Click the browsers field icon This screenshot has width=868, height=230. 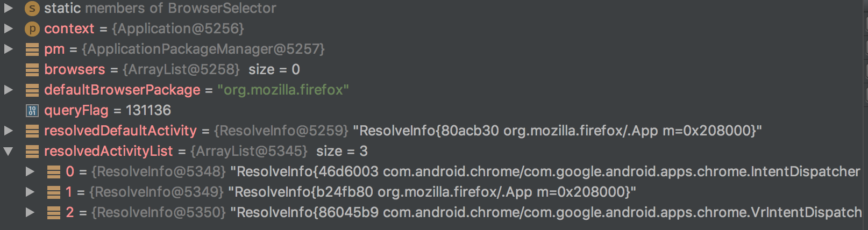pos(32,70)
